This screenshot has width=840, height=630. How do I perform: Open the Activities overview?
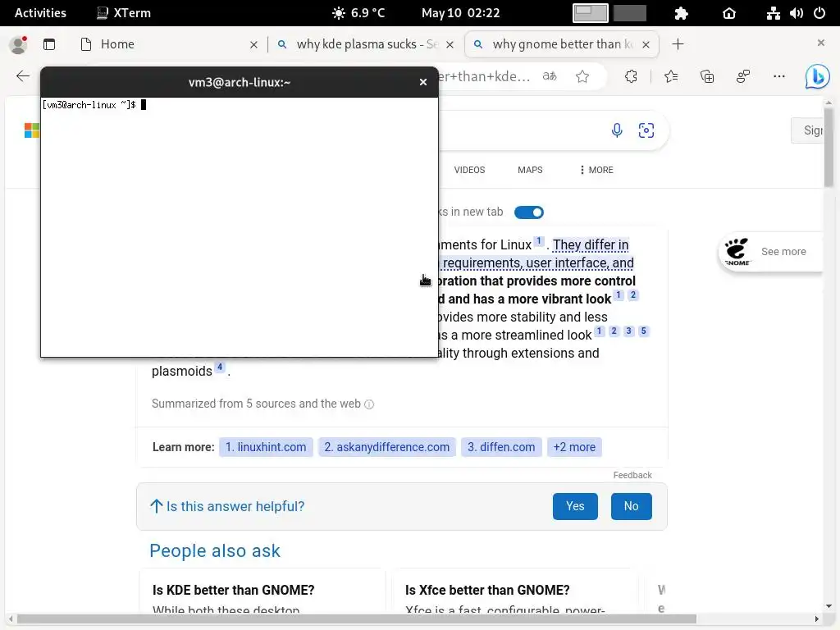pyautogui.click(x=40, y=13)
